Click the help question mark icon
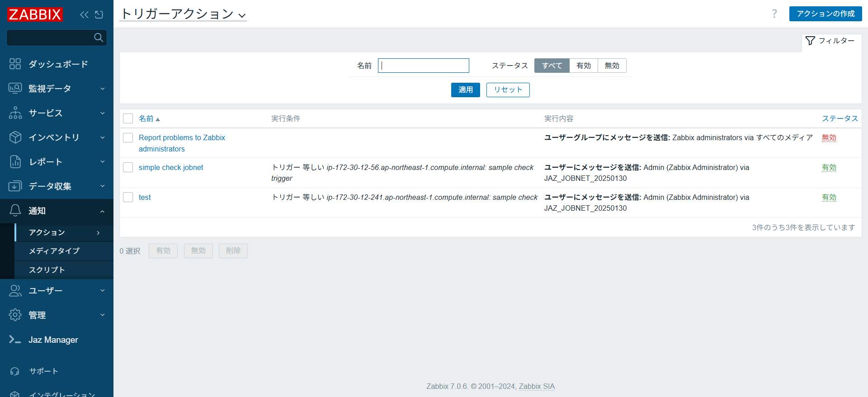This screenshot has height=397, width=868. pos(774,14)
